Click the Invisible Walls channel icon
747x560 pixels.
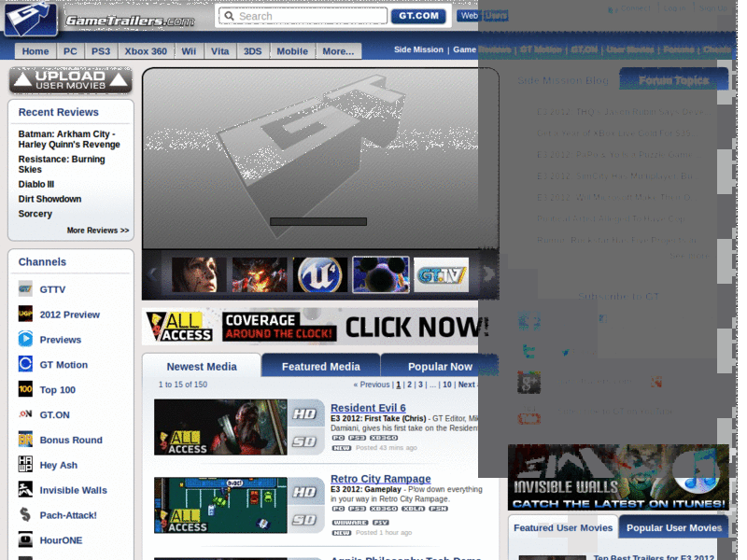point(25,489)
